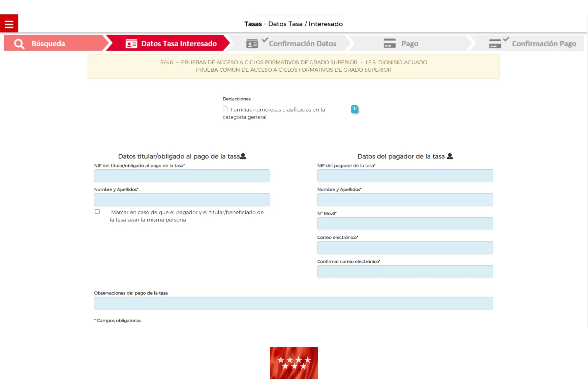Click the Datos titular/obligado al pago heading

(x=179, y=156)
